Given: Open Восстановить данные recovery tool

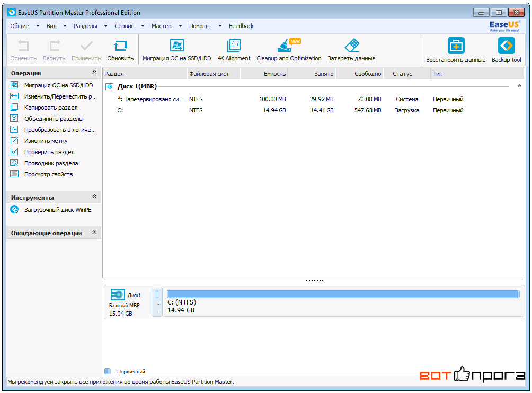Looking at the screenshot, I should pyautogui.click(x=456, y=46).
